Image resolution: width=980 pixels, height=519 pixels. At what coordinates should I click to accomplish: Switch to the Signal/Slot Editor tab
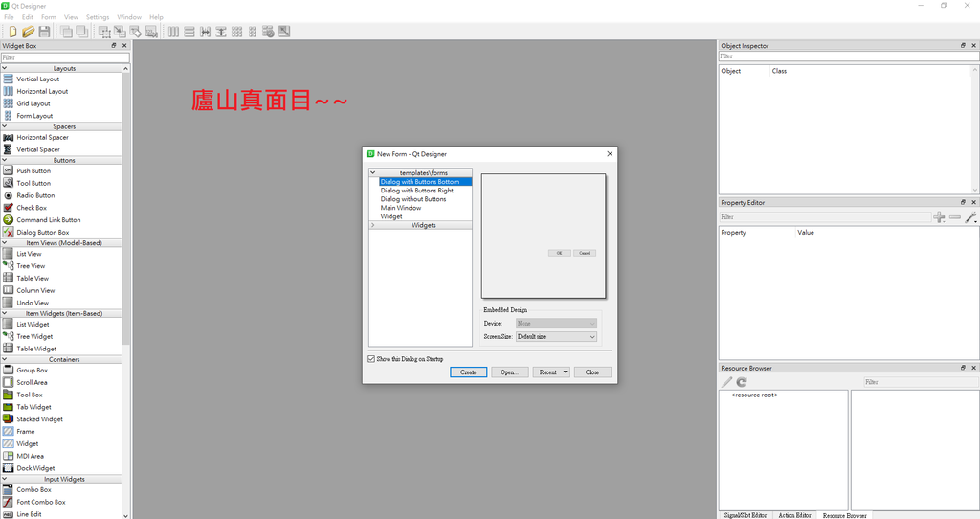(x=745, y=515)
